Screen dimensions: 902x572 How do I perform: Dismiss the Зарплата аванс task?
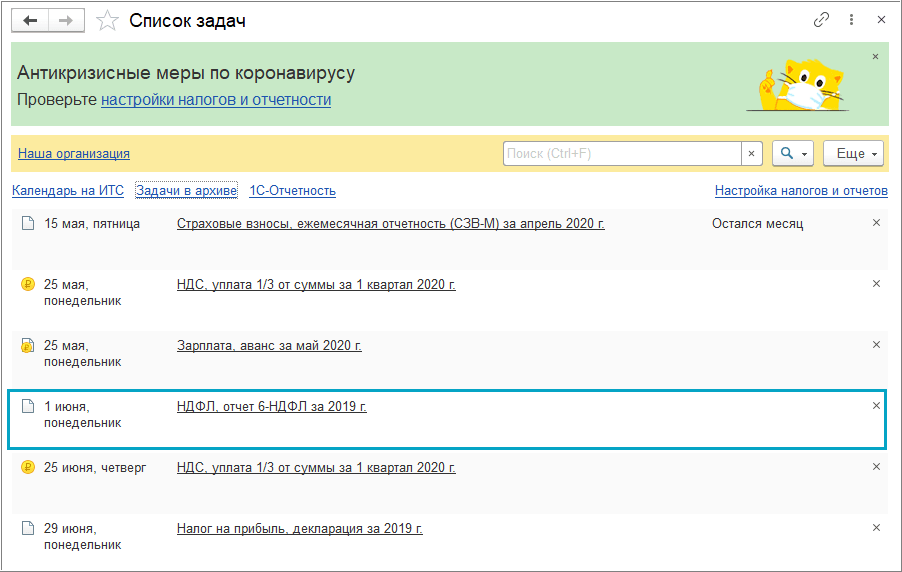876,345
